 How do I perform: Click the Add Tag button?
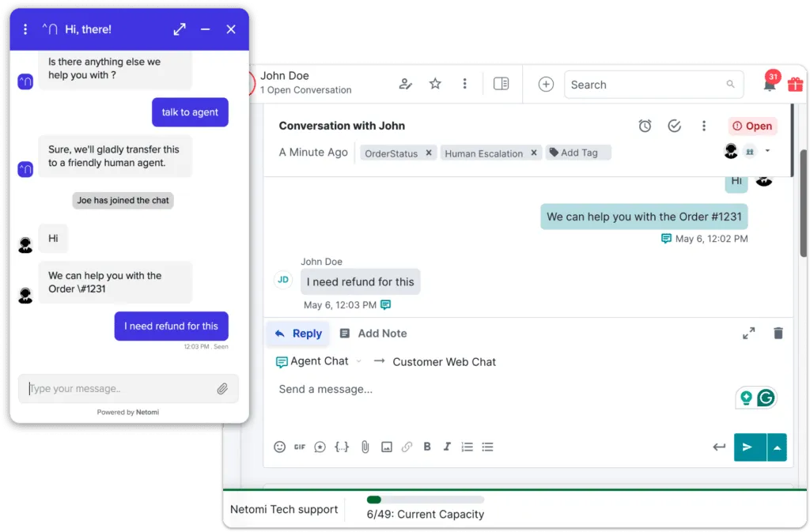578,153
